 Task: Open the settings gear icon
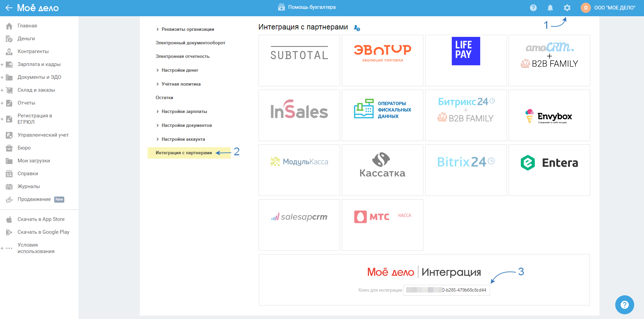click(x=567, y=8)
